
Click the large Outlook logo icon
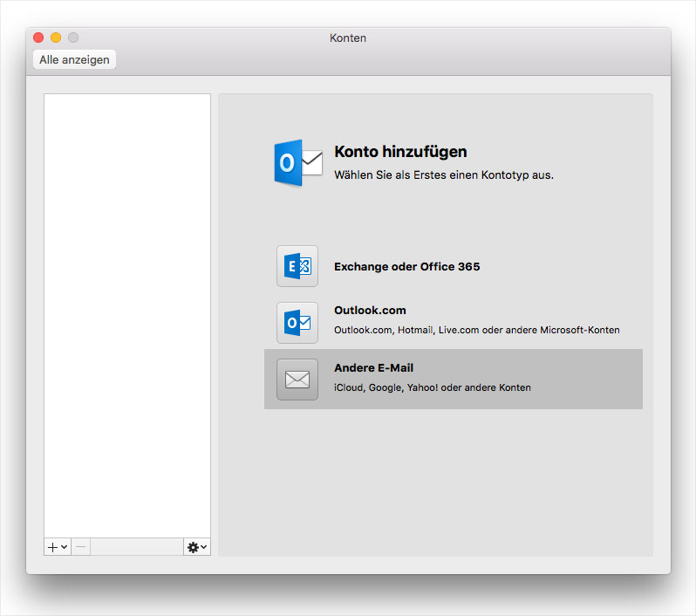pos(298,163)
